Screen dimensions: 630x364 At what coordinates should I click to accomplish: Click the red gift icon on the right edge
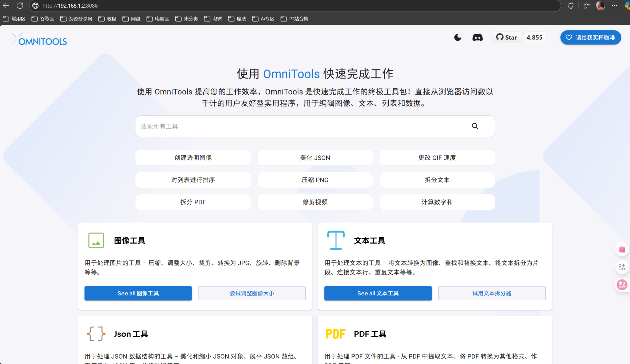tap(622, 249)
